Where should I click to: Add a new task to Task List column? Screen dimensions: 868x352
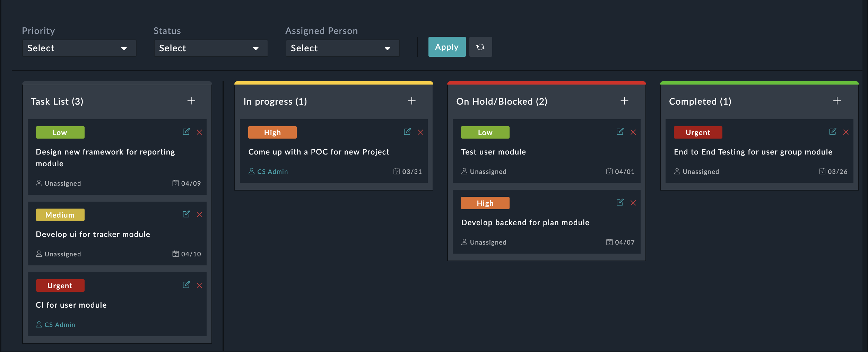191,101
